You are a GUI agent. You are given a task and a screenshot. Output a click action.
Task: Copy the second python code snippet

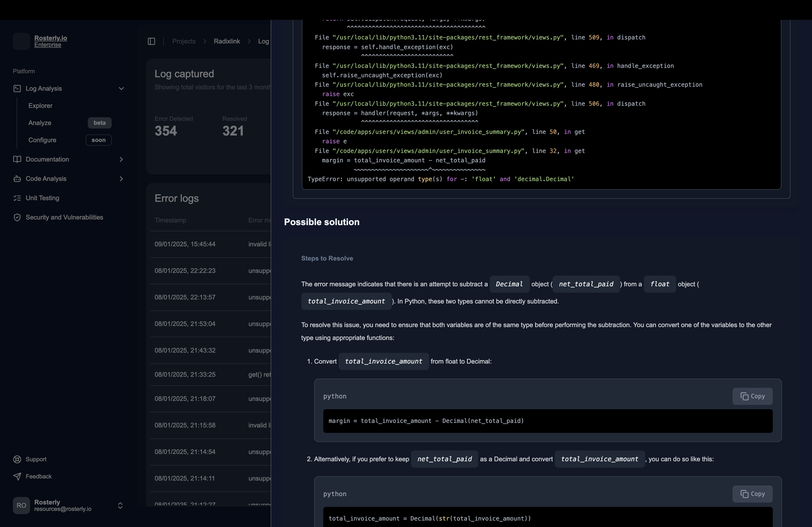pyautogui.click(x=752, y=494)
